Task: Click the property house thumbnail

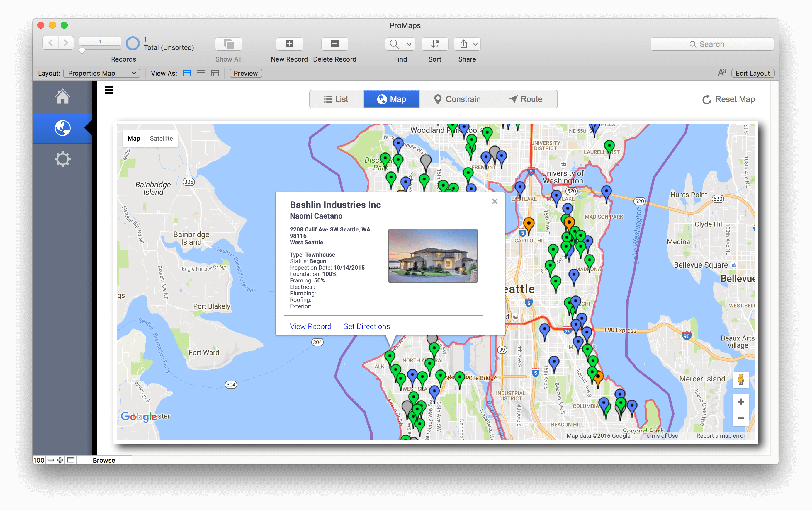Action: point(433,255)
